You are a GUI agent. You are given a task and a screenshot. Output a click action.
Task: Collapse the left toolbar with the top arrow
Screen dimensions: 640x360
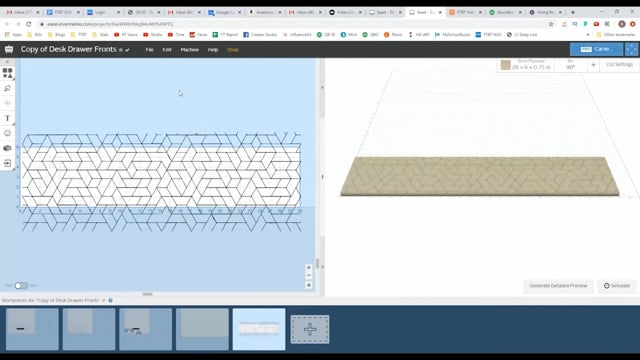click(7, 62)
